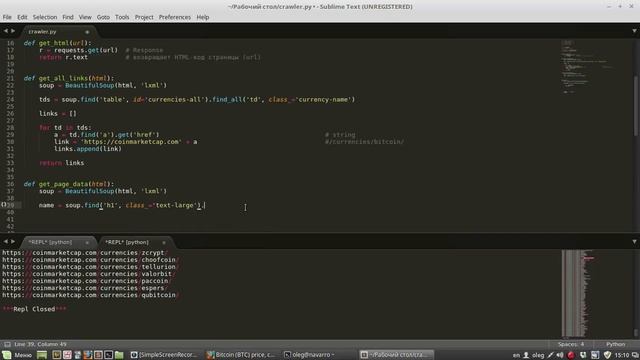Click 'Line 39, Column 49' status text
This screenshot has width=640, height=360.
pyautogui.click(x=40, y=344)
